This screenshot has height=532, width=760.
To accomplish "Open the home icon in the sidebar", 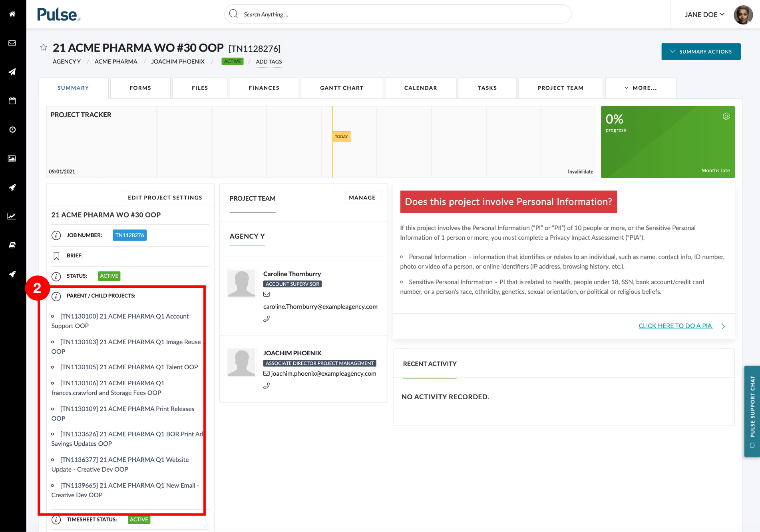I will tap(12, 14).
